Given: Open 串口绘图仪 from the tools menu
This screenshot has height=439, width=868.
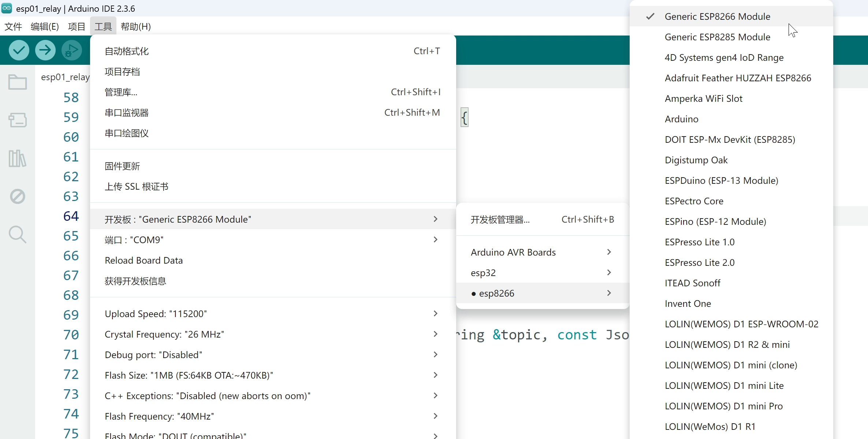Looking at the screenshot, I should [273, 133].
